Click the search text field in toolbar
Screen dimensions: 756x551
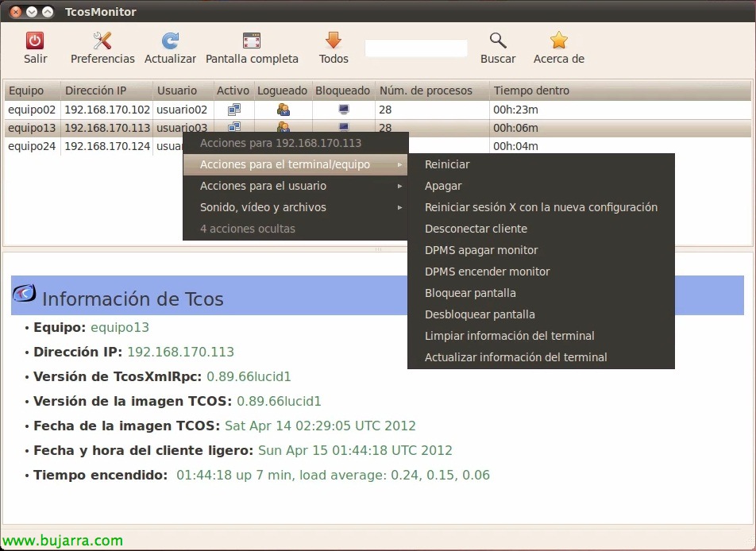416,48
